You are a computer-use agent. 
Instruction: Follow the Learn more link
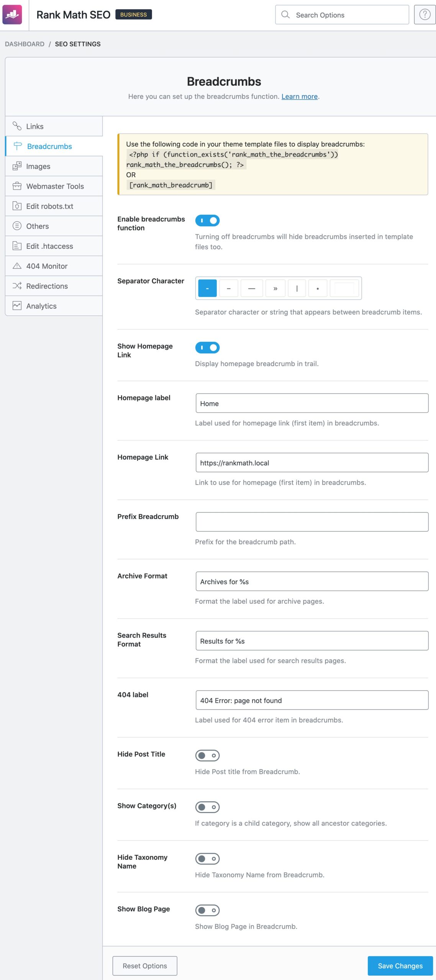click(299, 96)
